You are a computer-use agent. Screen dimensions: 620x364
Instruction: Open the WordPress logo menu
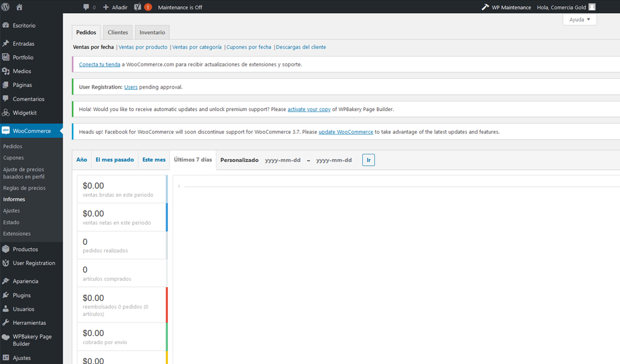tap(6, 7)
